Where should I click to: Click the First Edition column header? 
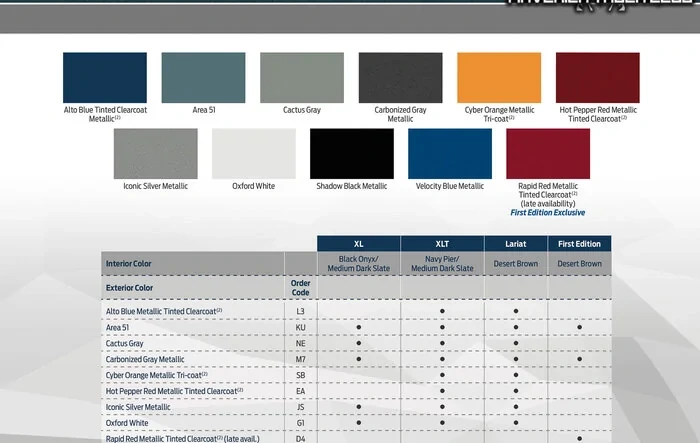(579, 244)
